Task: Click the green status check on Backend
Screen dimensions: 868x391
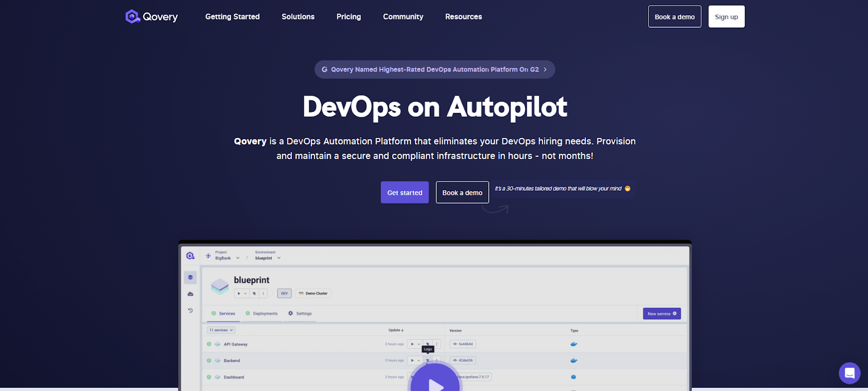Action: click(x=209, y=361)
